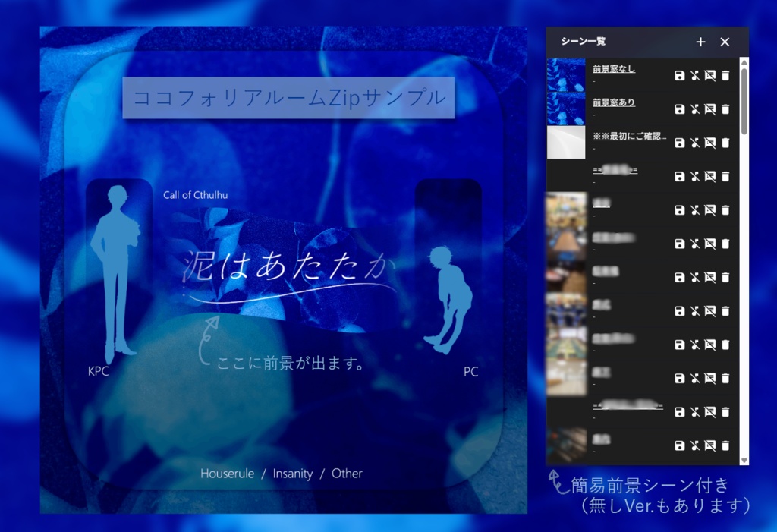Delete the 前景窓なし scene
Image resolution: width=777 pixels, height=532 pixels.
(x=725, y=75)
